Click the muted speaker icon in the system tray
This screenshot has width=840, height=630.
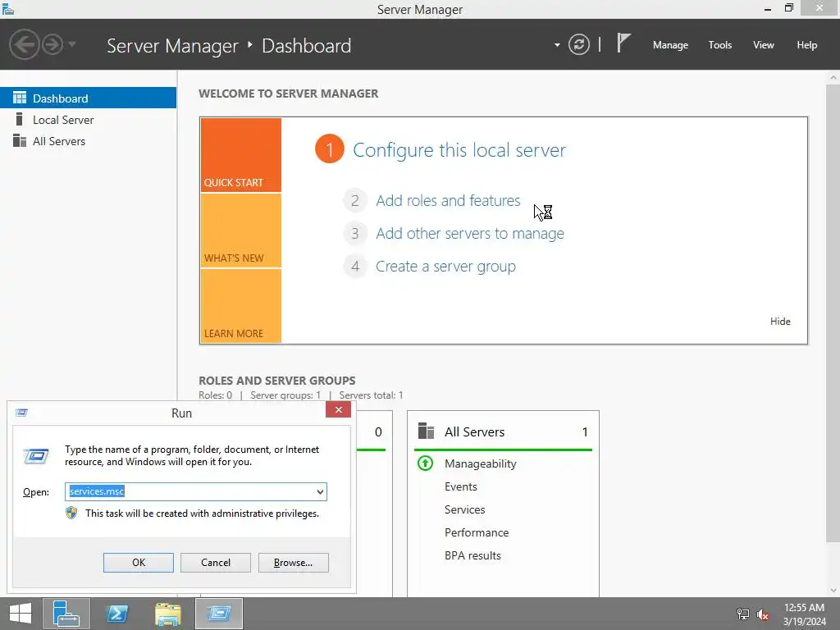pyautogui.click(x=763, y=614)
